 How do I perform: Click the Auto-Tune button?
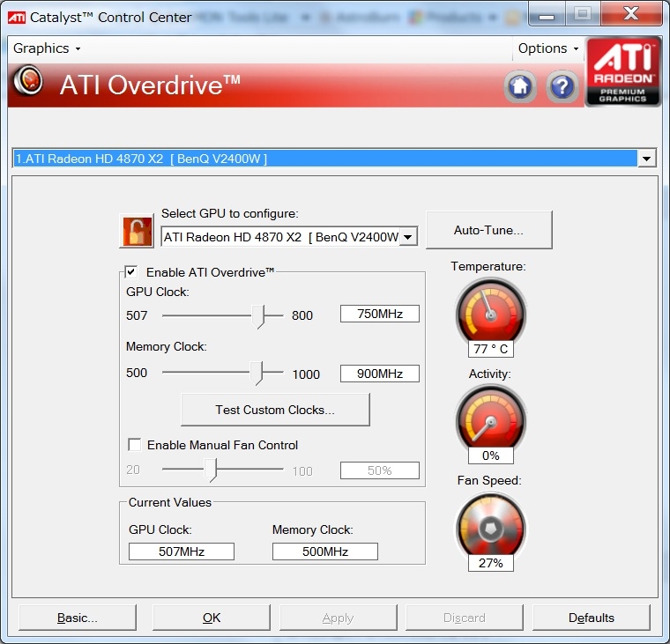pyautogui.click(x=488, y=230)
